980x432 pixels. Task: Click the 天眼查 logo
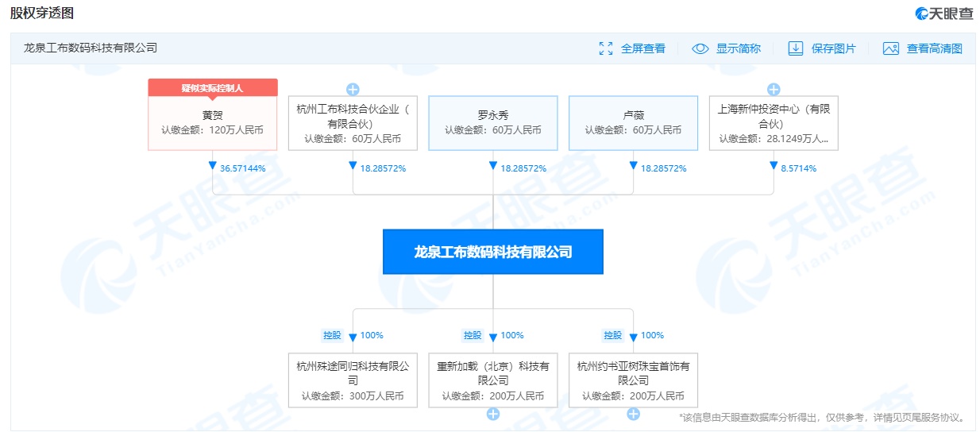944,13
